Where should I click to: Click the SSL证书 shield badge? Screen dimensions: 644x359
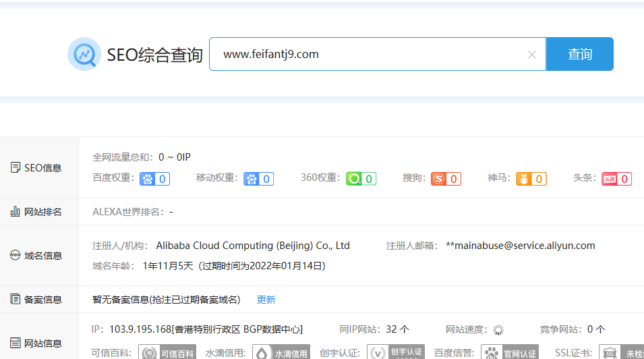(x=622, y=353)
